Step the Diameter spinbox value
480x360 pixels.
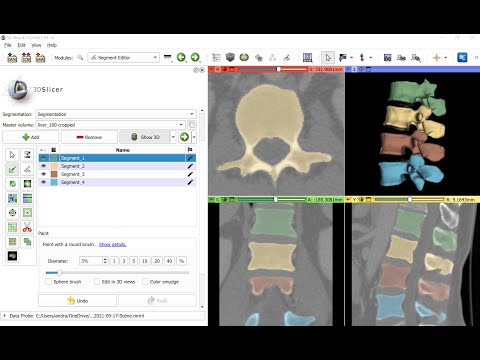coord(105,261)
